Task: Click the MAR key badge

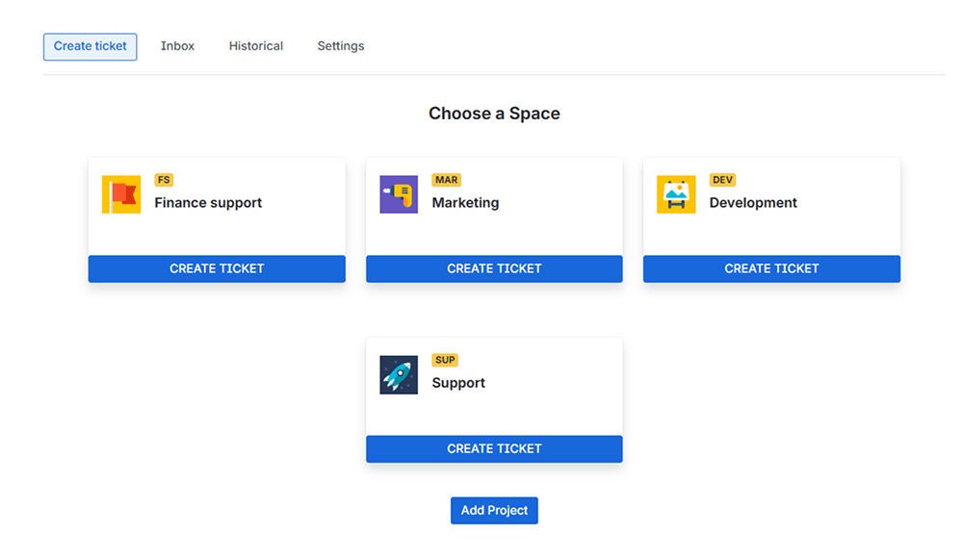Action: click(446, 180)
